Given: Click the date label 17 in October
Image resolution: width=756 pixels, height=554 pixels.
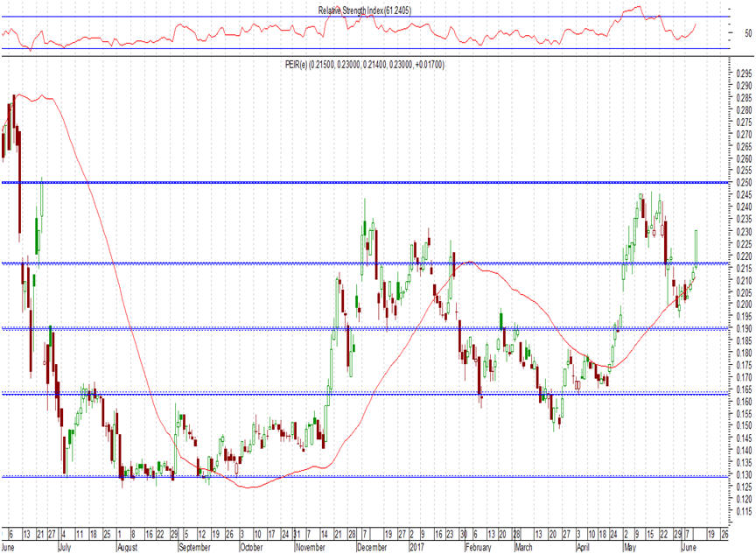Looking at the screenshot, I should coord(271,534).
